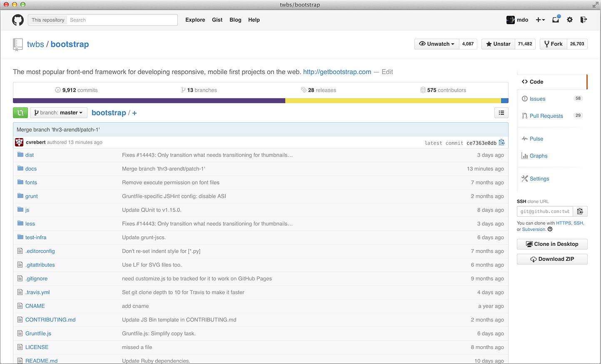Open the Graphs section

click(x=538, y=156)
